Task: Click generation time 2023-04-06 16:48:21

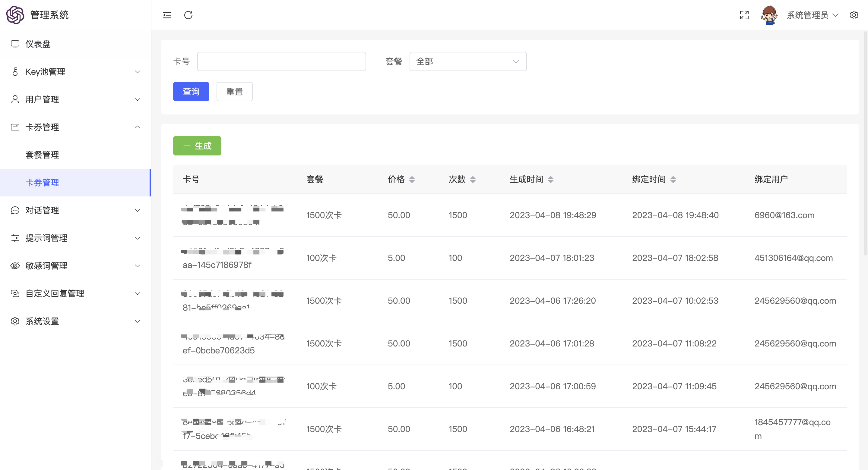Action: click(552, 429)
